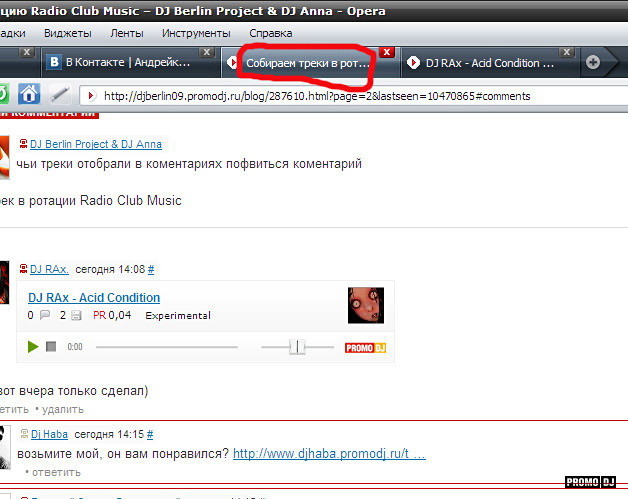Click the DJ Berlin Project avatar image
This screenshot has height=499, width=628.
[x=4, y=157]
